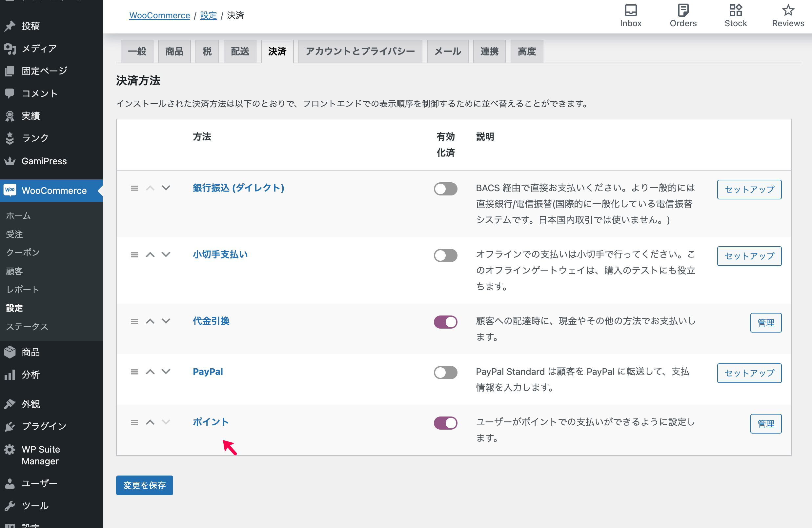Disable the ポイント payment toggle
Viewport: 812px width, 528px height.
pyautogui.click(x=445, y=423)
